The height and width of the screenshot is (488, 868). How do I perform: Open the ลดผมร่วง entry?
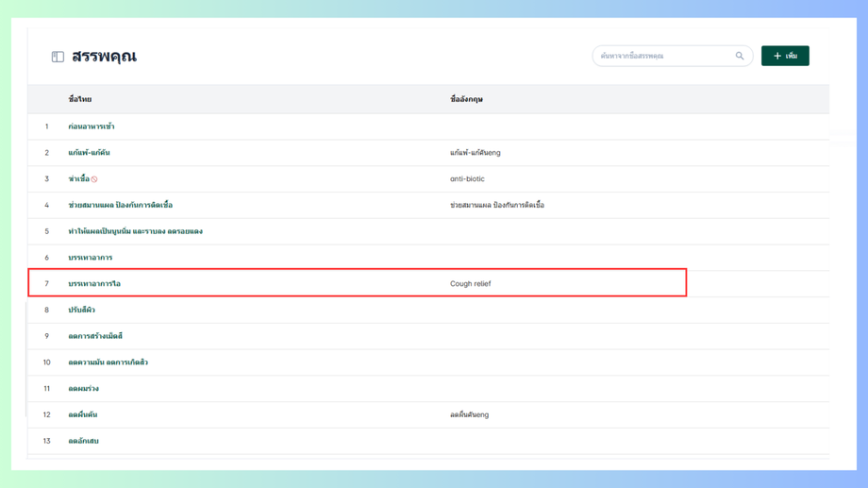(84, 388)
